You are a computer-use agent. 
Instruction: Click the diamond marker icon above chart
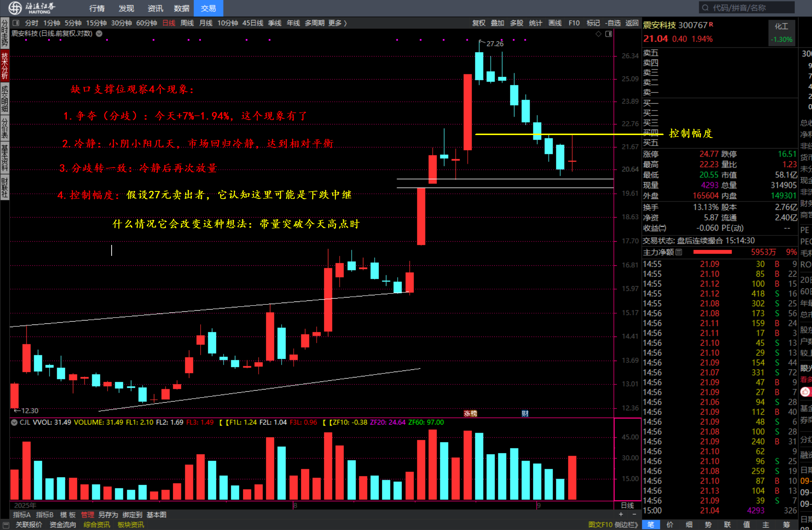coord(598,34)
